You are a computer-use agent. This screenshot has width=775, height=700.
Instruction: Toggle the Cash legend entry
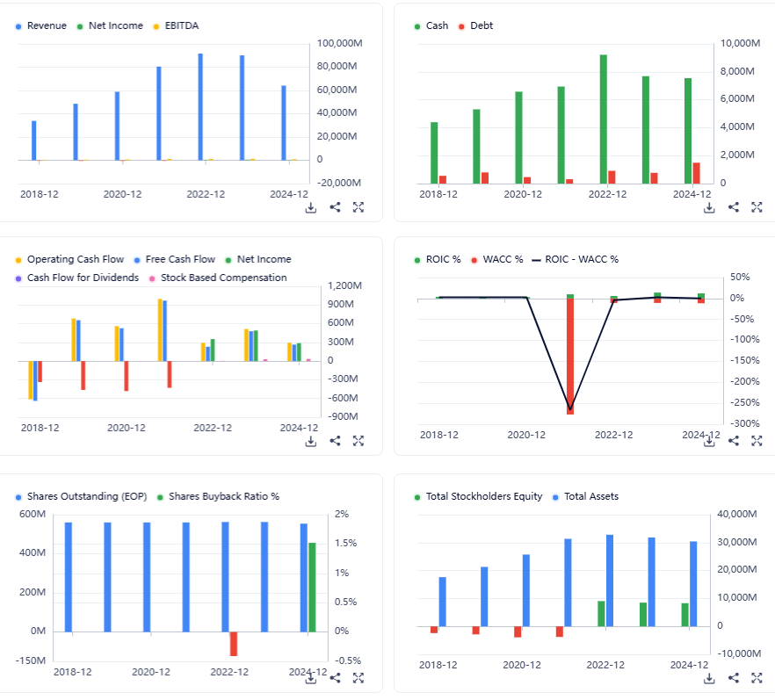431,25
